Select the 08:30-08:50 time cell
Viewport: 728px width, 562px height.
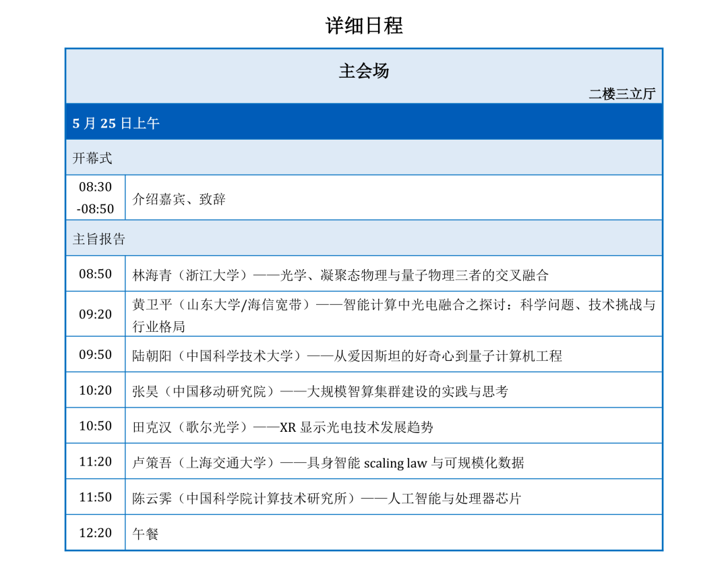(96, 197)
